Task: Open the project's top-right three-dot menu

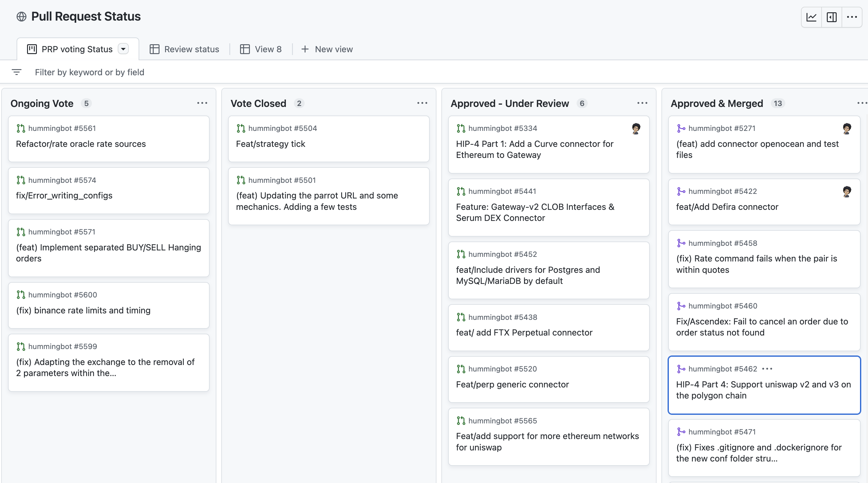Action: pyautogui.click(x=851, y=17)
